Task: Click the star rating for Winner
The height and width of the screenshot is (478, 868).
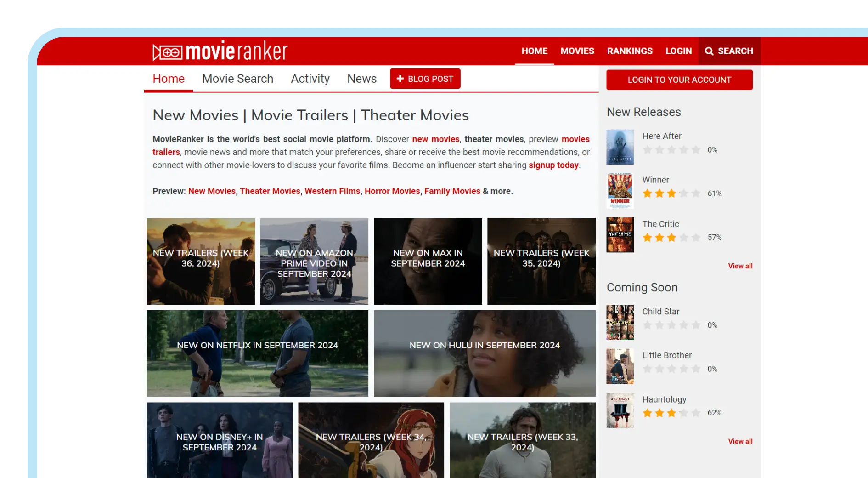Action: pyautogui.click(x=671, y=193)
